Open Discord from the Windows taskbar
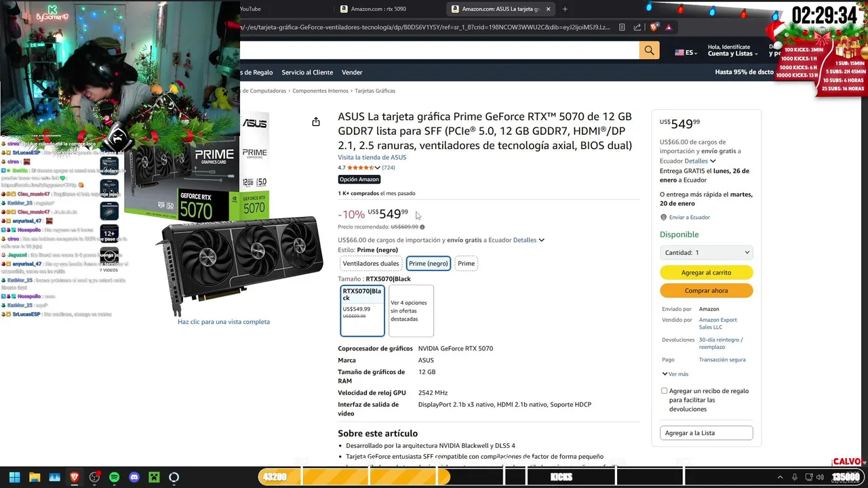 pos(134,477)
